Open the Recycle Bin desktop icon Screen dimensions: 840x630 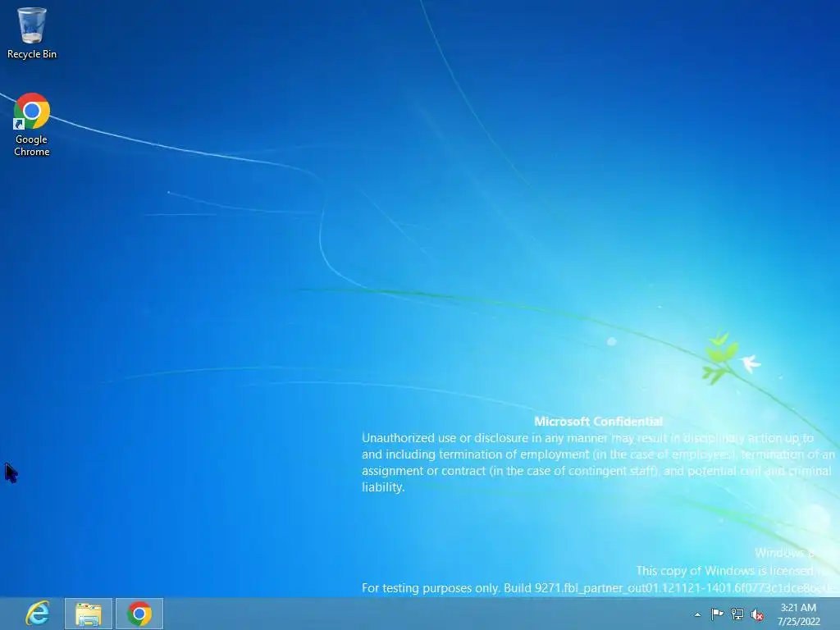click(32, 33)
